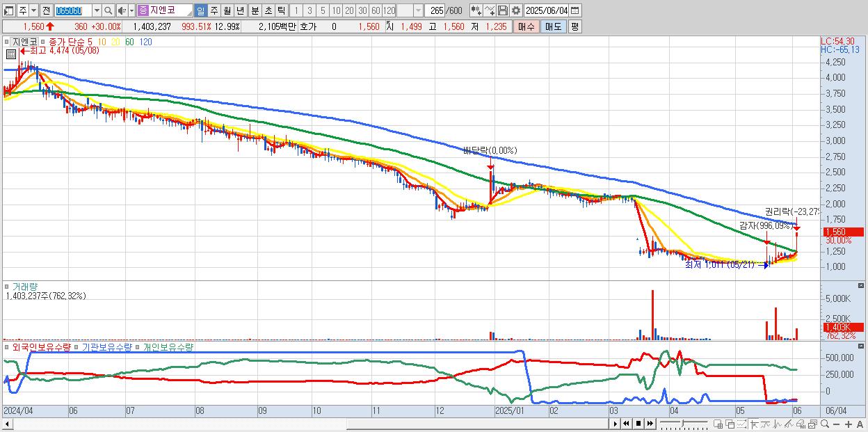This screenshot has width=868, height=432.
Task: Select the 년 yearly period
Action: pos(240,10)
